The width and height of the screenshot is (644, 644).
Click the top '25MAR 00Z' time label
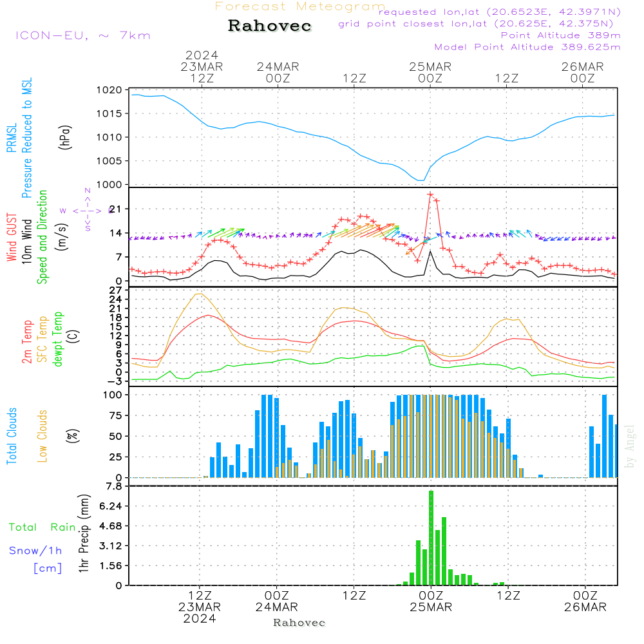pos(430,72)
